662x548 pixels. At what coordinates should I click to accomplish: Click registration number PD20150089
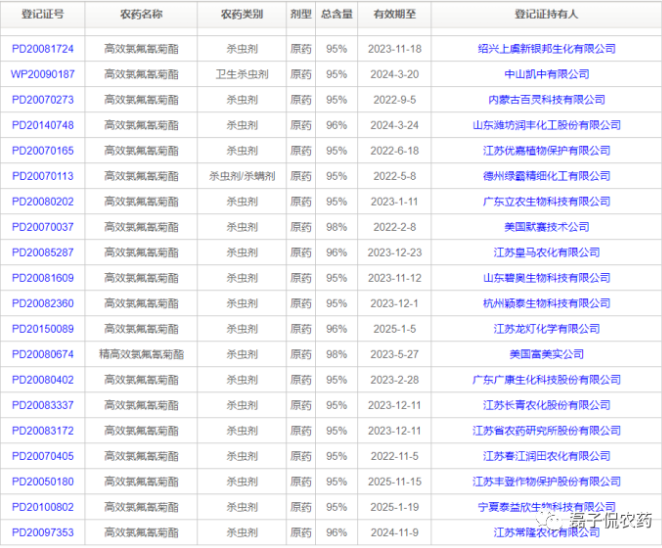pos(42,329)
